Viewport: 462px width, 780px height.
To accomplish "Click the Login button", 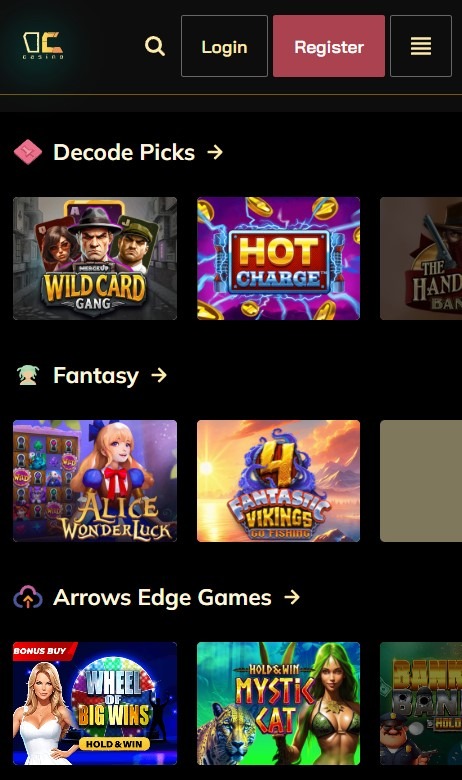I will pos(224,46).
